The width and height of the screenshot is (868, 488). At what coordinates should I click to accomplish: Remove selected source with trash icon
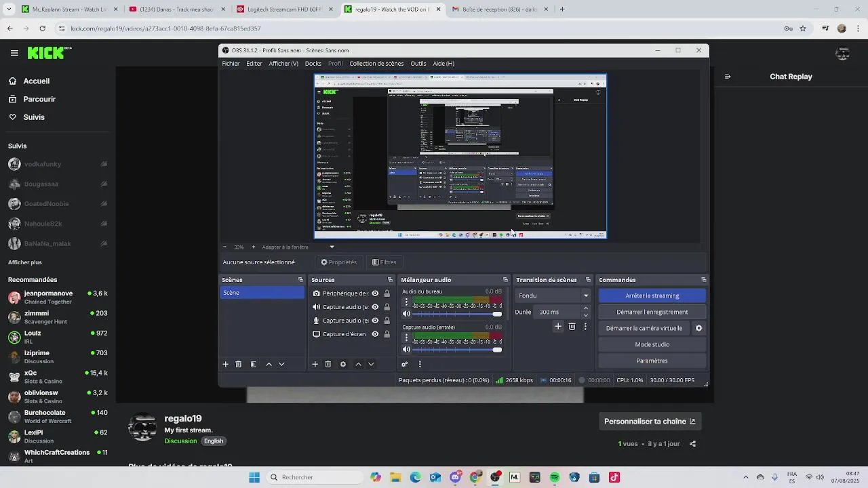pyautogui.click(x=328, y=364)
